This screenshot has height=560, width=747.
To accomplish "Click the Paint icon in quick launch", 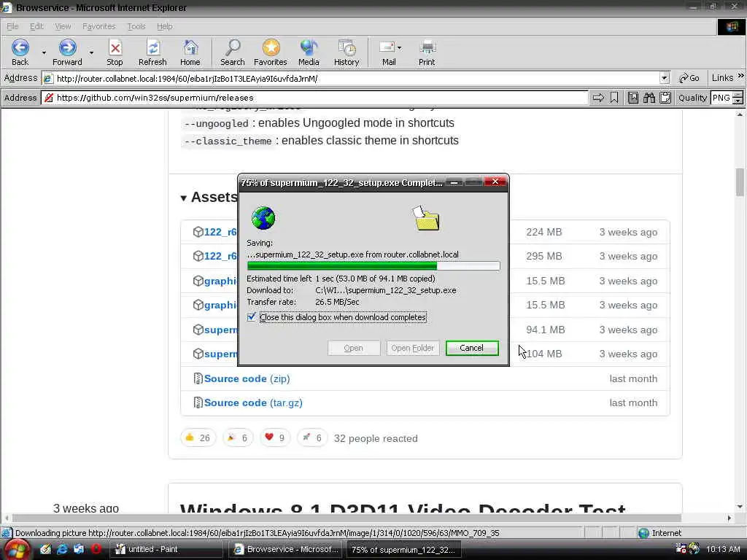I will (46, 549).
